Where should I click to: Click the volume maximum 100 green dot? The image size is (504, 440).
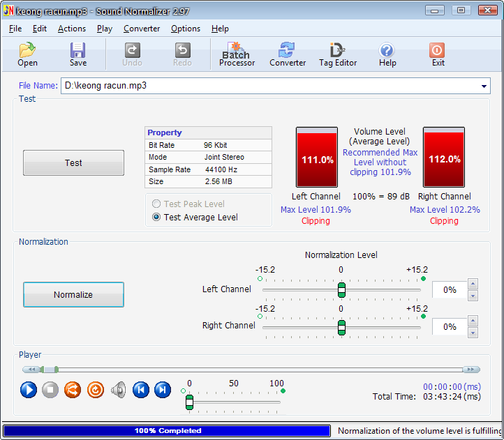(x=283, y=391)
